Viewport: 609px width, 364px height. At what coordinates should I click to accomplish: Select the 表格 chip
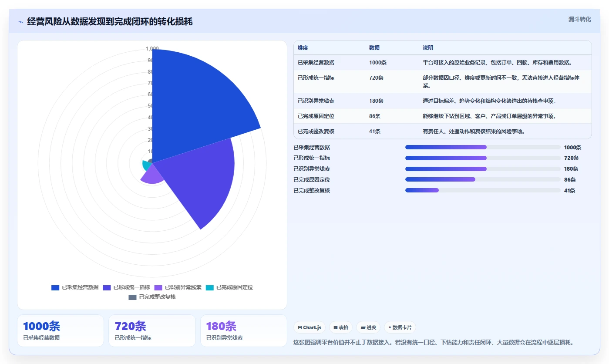pos(340,327)
